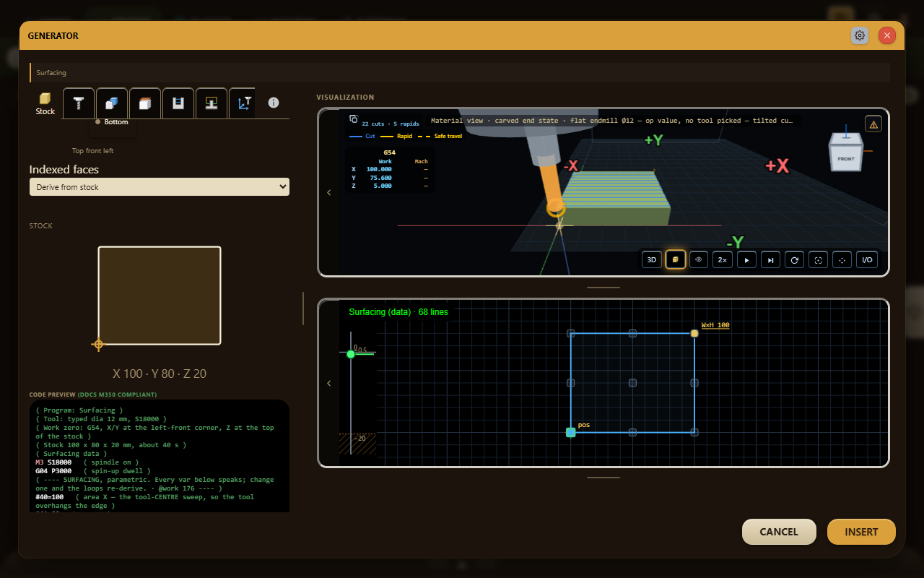
Task: Select the Stock tab
Action: click(x=45, y=103)
